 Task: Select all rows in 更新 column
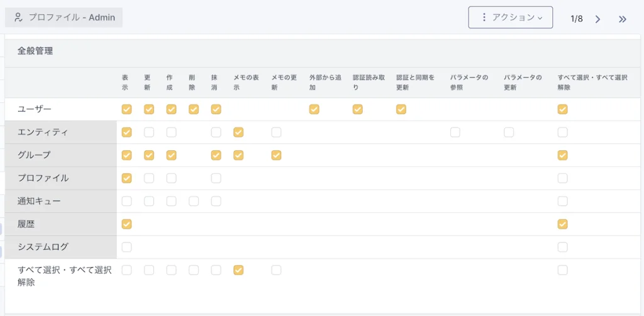(149, 270)
